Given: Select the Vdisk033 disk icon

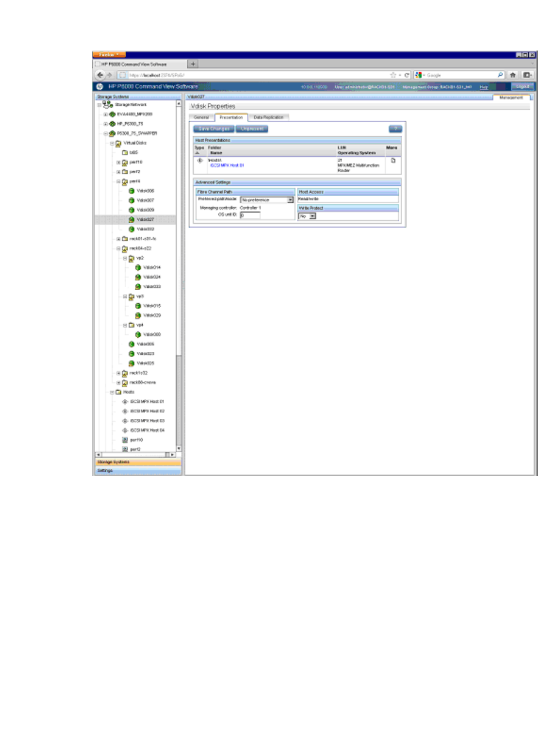Looking at the screenshot, I should click(138, 287).
